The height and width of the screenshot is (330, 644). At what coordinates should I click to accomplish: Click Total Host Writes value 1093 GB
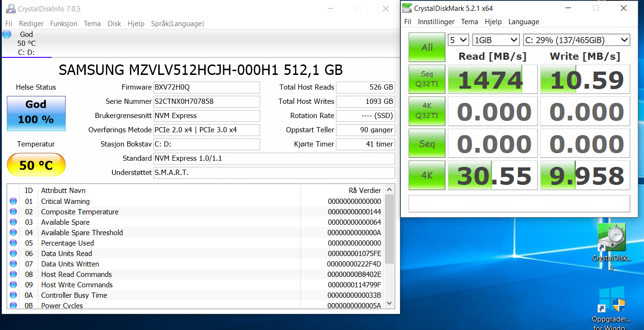(365, 101)
